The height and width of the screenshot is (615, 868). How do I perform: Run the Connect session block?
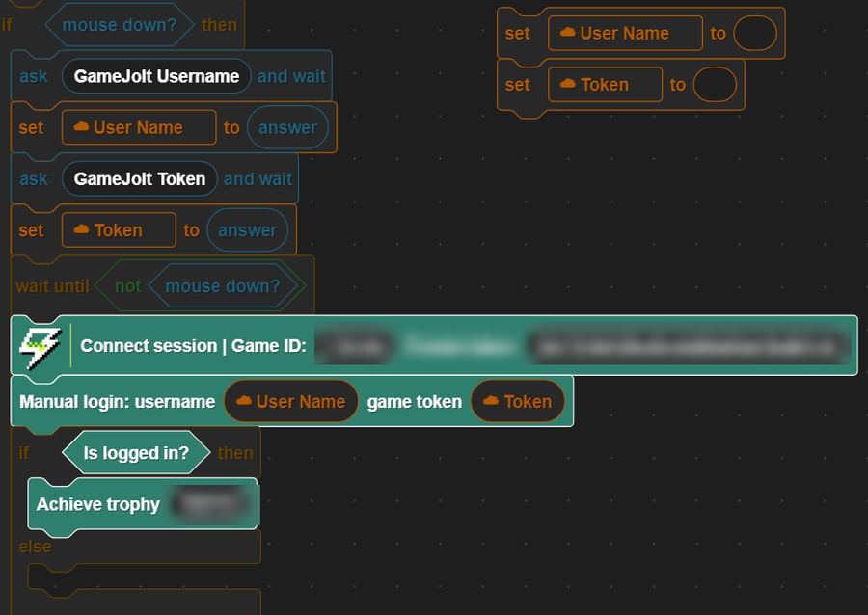point(193,346)
